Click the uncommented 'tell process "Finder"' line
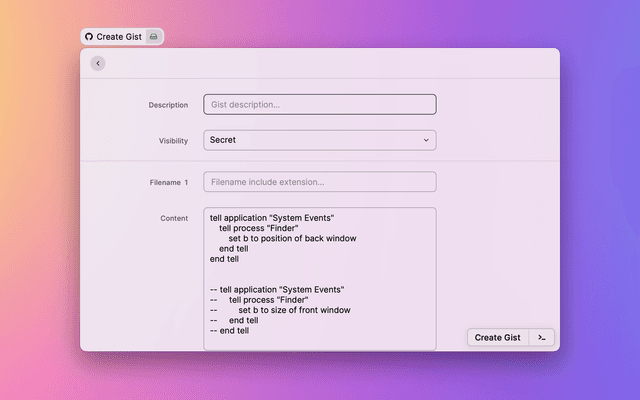 pos(259,228)
